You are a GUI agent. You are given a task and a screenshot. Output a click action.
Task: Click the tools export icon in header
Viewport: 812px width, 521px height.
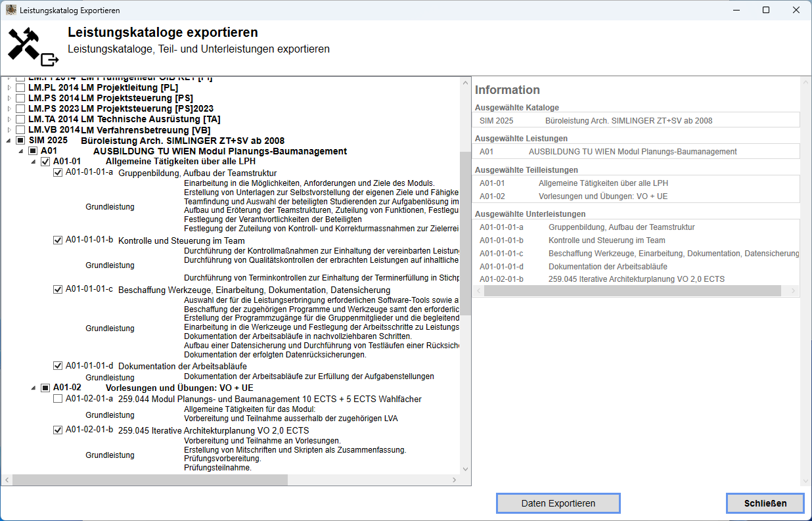tap(33, 47)
